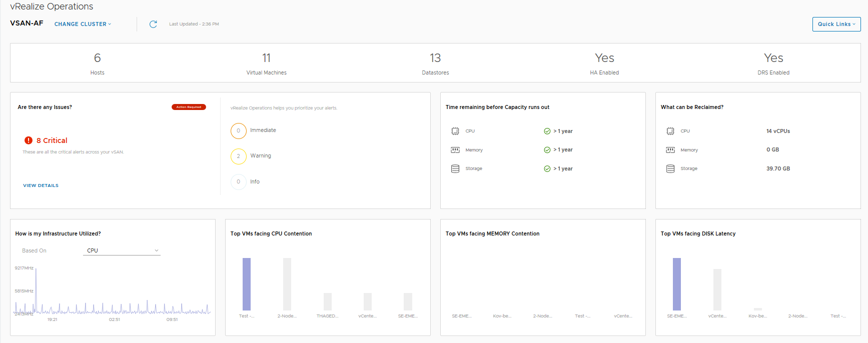
Task: Click the 39.70 GB reclaimable storage value
Action: 778,168
